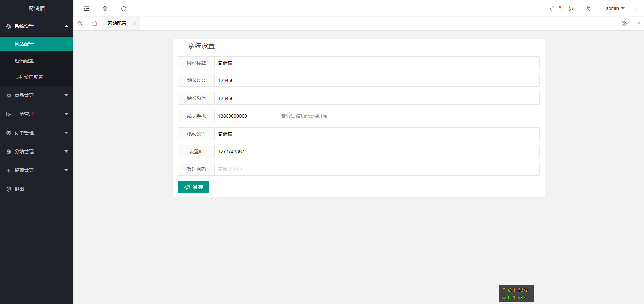Collapse sidebar with the menu fold icon

pyautogui.click(x=86, y=9)
